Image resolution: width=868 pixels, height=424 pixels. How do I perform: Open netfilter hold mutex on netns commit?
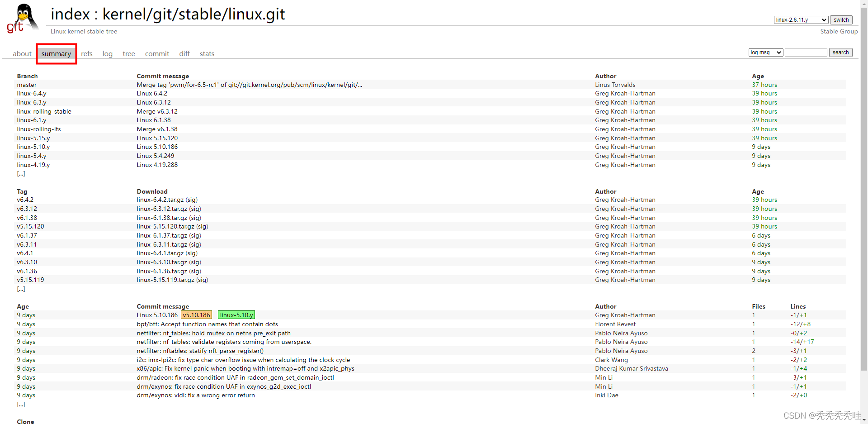click(x=214, y=333)
